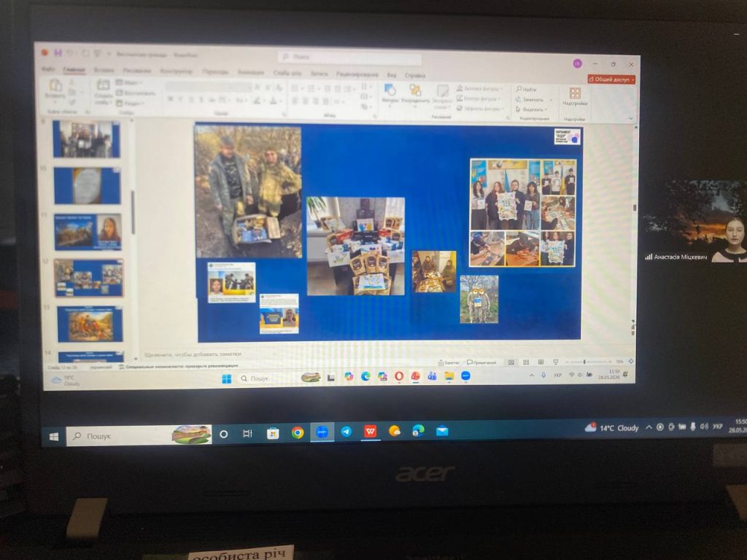
Task: Open the Фигуры shapes gallery
Action: point(390,93)
